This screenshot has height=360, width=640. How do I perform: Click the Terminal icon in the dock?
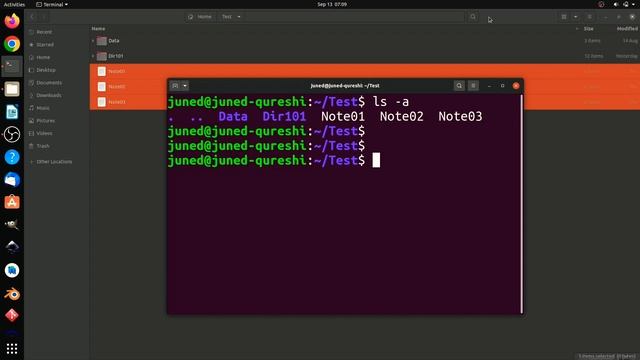pyautogui.click(x=12, y=67)
